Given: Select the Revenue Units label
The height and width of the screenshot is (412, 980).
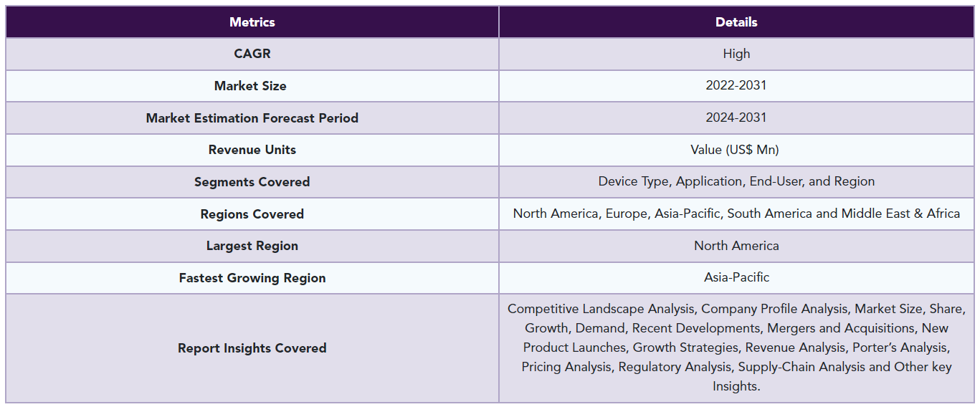Looking at the screenshot, I should click(252, 150).
